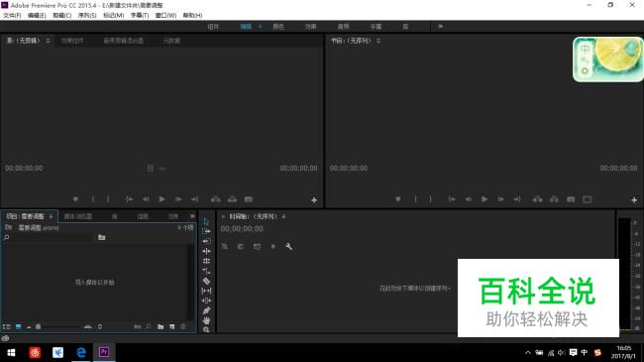The image size is (644, 362).
Task: Go to In point in Source monitor
Action: coord(129,199)
